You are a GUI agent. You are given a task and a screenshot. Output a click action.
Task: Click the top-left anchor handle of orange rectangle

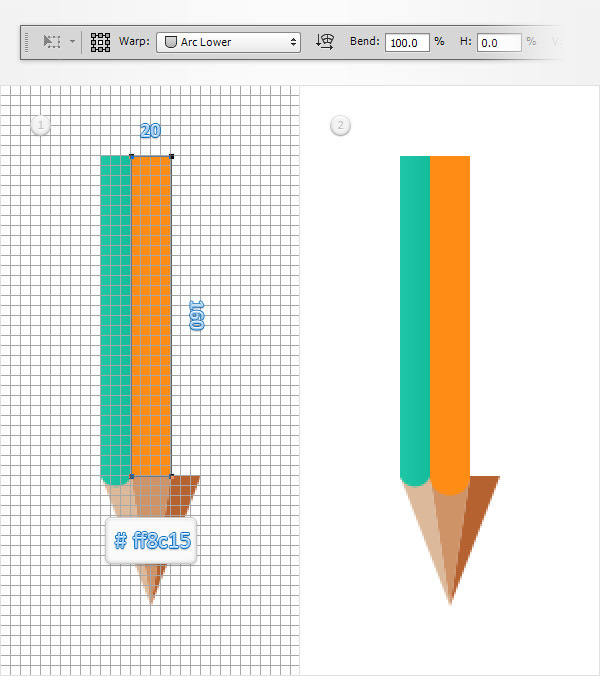coord(131,156)
